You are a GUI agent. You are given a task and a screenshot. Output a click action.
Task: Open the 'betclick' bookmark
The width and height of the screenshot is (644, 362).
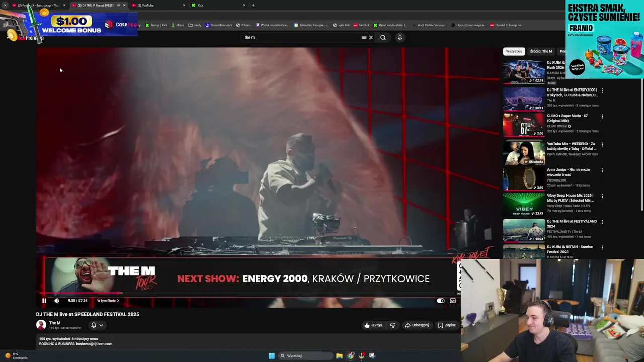click(x=362, y=25)
